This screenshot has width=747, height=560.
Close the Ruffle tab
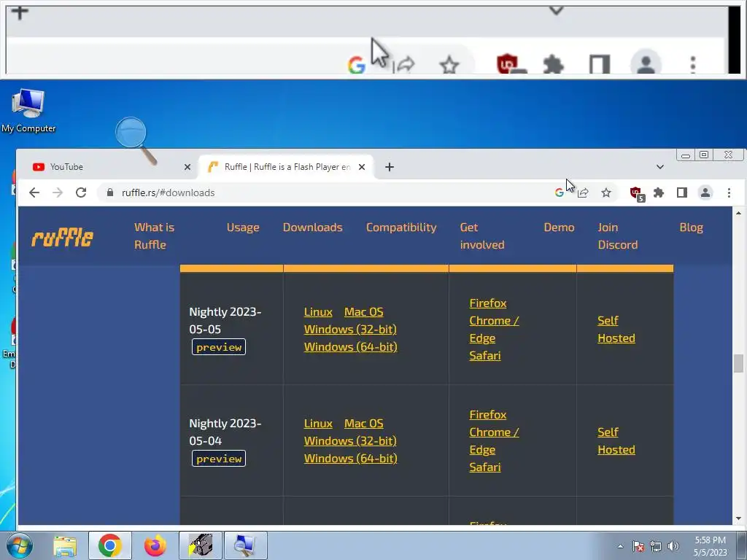coord(362,167)
